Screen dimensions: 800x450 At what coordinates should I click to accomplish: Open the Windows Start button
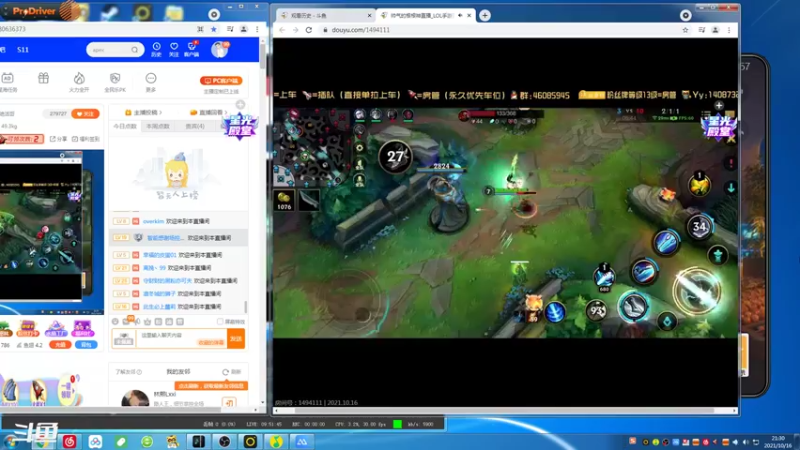(x=10, y=441)
